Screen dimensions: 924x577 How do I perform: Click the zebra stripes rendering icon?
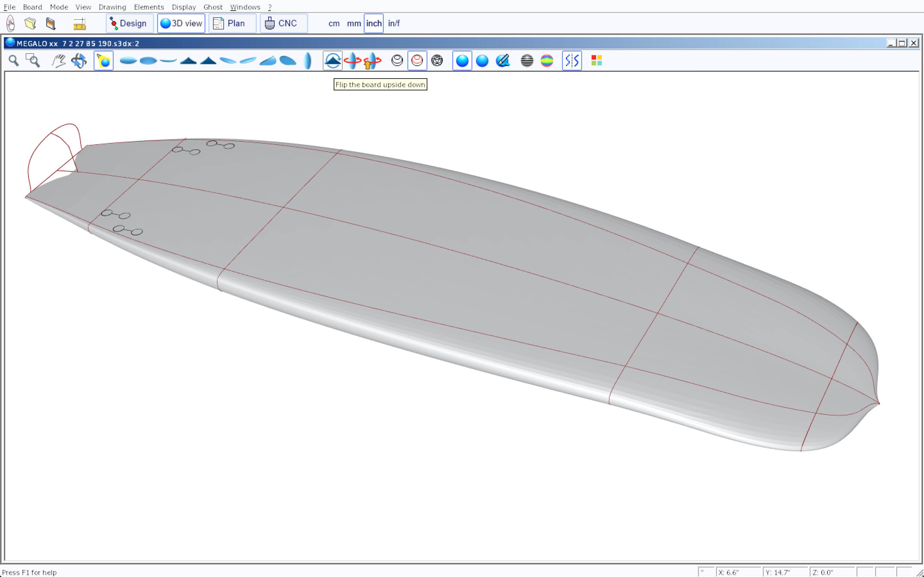point(526,61)
